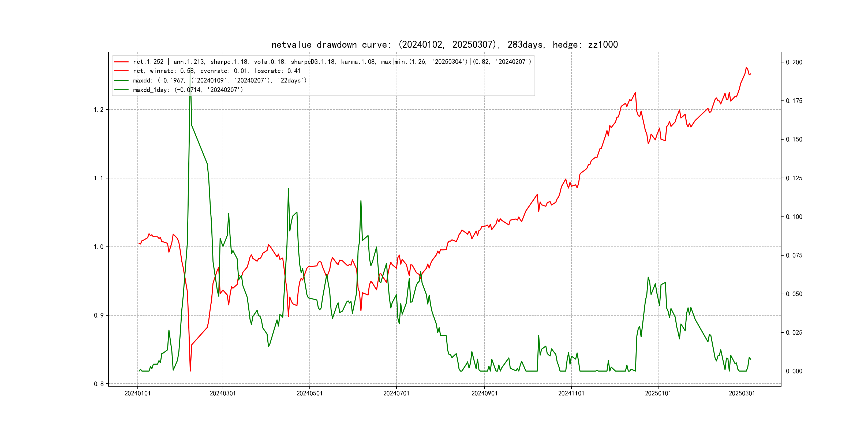
Task: Click the red line swatch beside winrate legend
Action: pyautogui.click(x=121, y=71)
